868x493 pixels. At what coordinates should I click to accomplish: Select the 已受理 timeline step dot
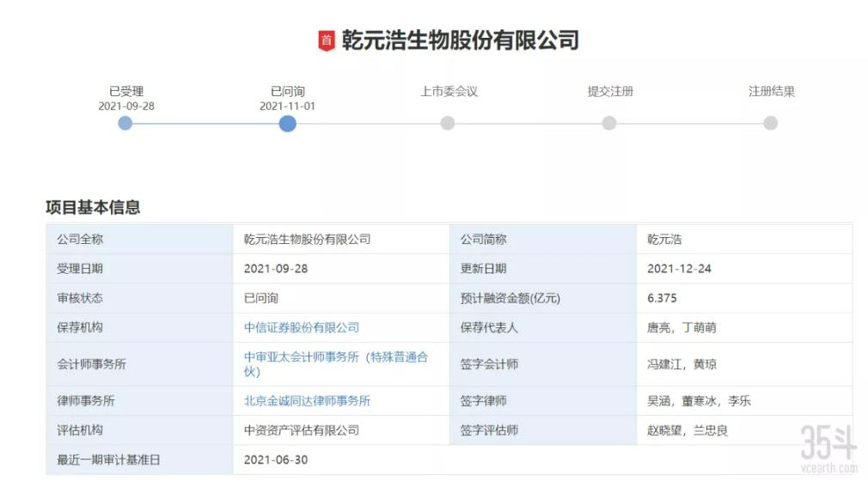pyautogui.click(x=125, y=124)
